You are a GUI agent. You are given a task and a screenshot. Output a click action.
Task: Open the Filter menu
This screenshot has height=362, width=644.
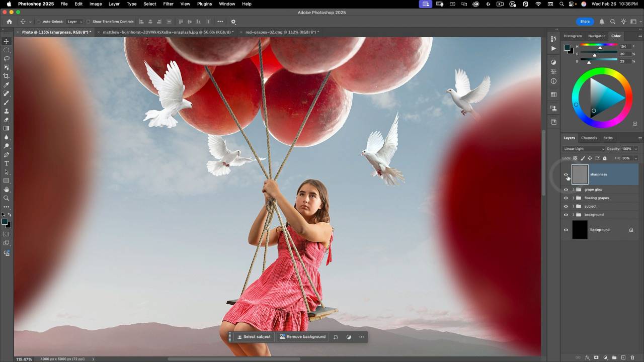pyautogui.click(x=168, y=4)
